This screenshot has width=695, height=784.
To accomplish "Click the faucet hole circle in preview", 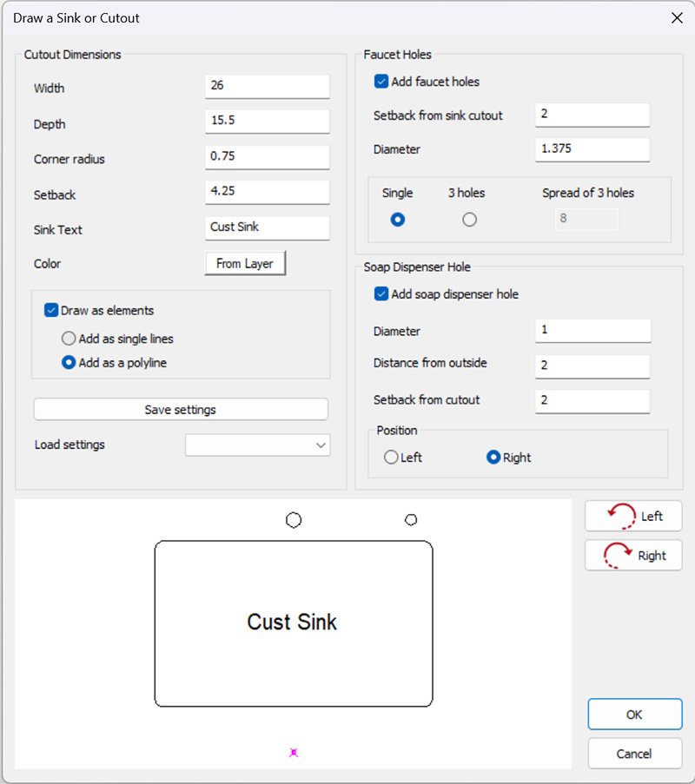I will 294,520.
